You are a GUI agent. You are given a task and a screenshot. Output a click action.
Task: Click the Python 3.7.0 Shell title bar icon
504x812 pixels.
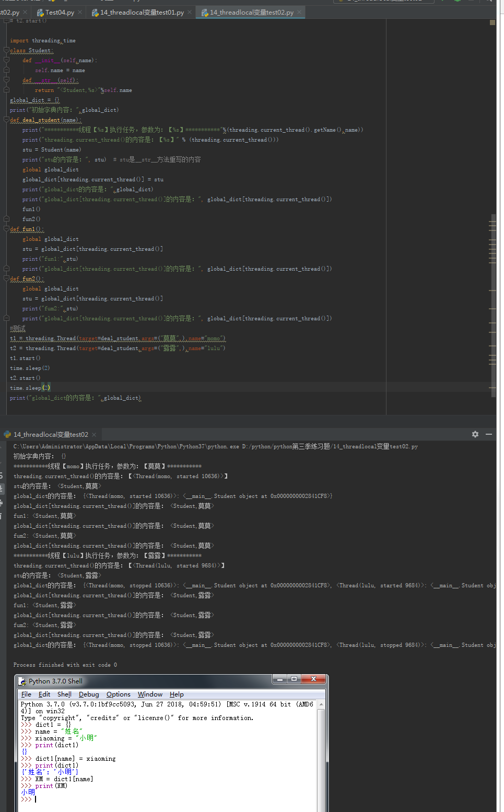(x=22, y=681)
